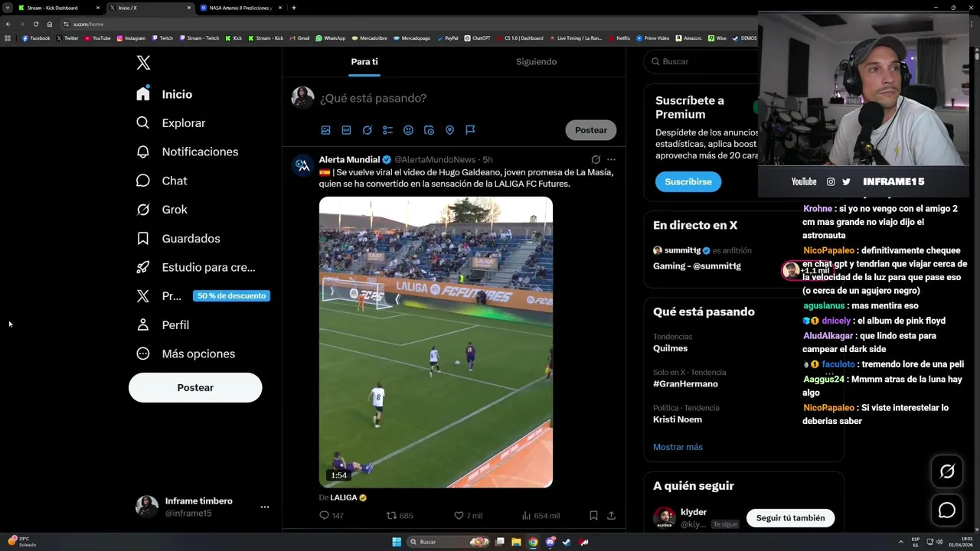Open File Explorer from the taskbar
This screenshot has height=551, width=980.
(x=517, y=542)
